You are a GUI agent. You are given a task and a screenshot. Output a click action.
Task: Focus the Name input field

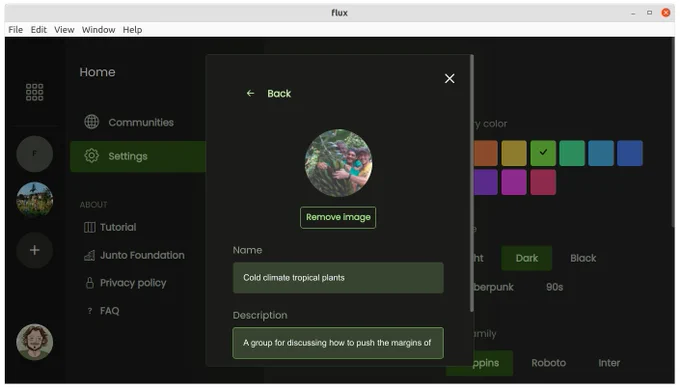tap(338, 278)
